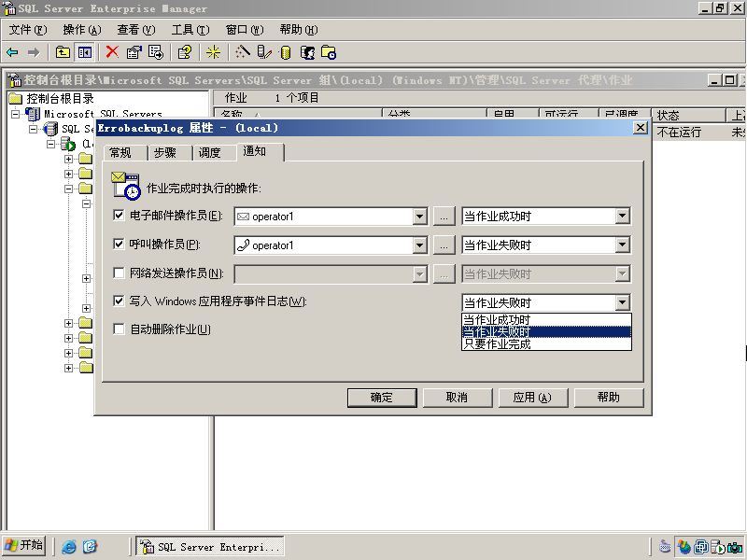Open the 操作(A) menu
The height and width of the screenshot is (560, 747).
[x=82, y=30]
